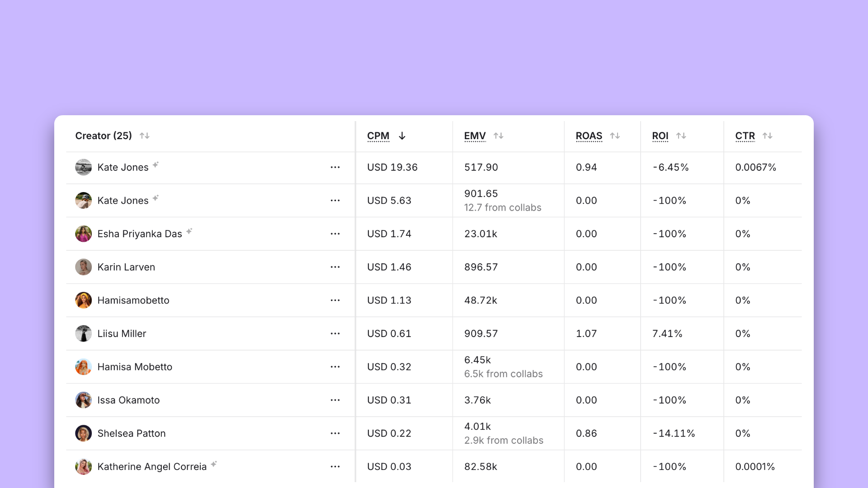Click the 0.0067% CTR value
This screenshot has width=868, height=488.
[x=756, y=167]
